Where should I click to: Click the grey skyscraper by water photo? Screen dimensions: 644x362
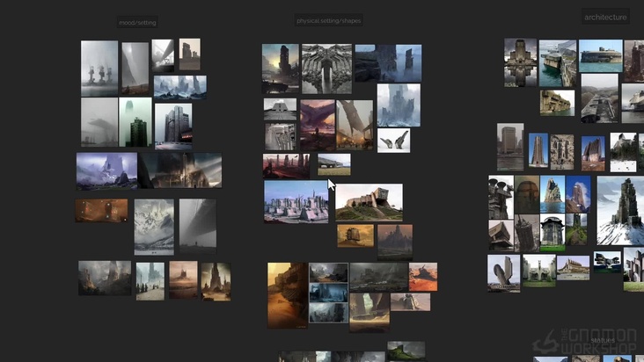pos(510,147)
